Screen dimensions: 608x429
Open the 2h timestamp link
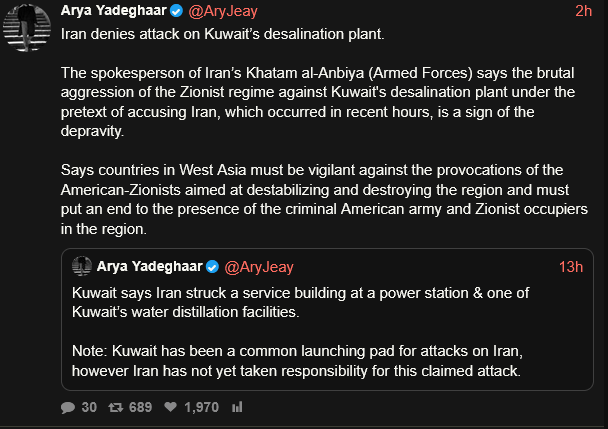pos(584,12)
